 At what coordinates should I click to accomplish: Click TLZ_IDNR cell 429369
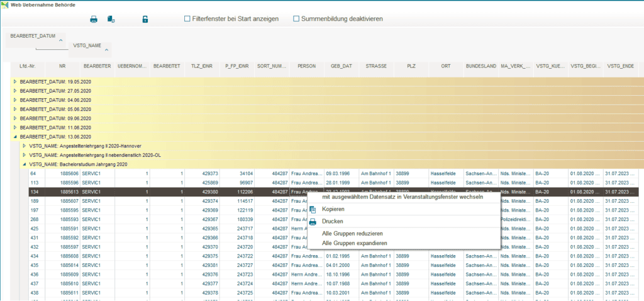(x=202, y=210)
